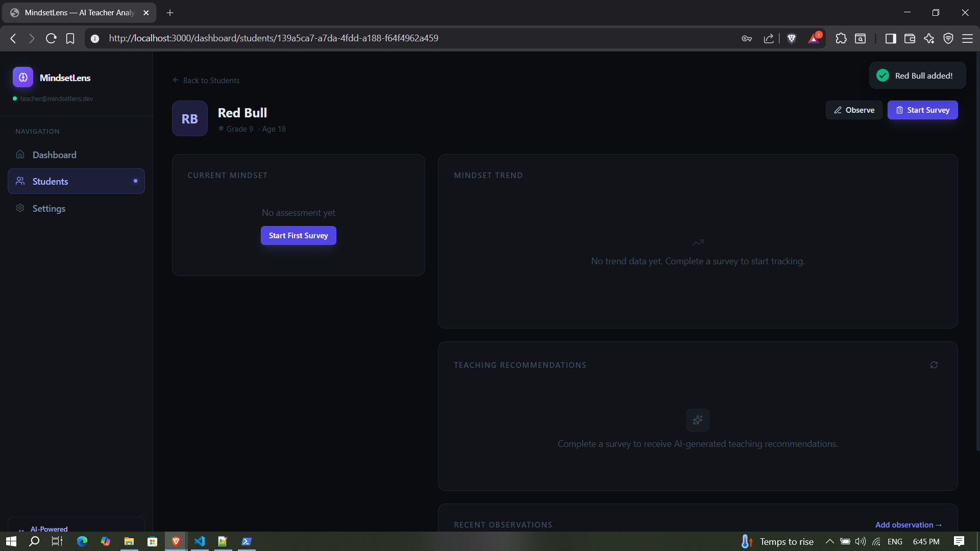Open the Brave wallet icon
The image size is (980, 551).
pyautogui.click(x=910, y=38)
